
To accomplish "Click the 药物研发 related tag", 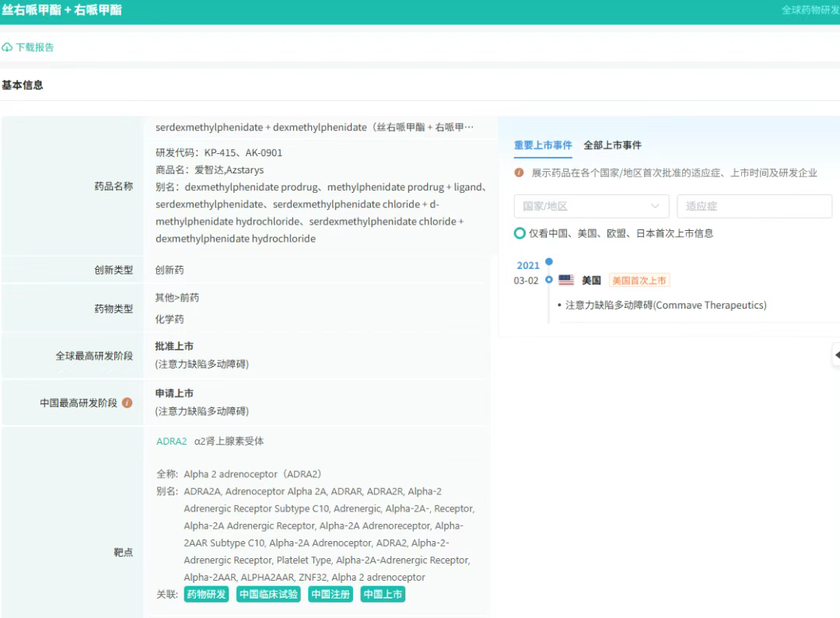I will click(206, 594).
